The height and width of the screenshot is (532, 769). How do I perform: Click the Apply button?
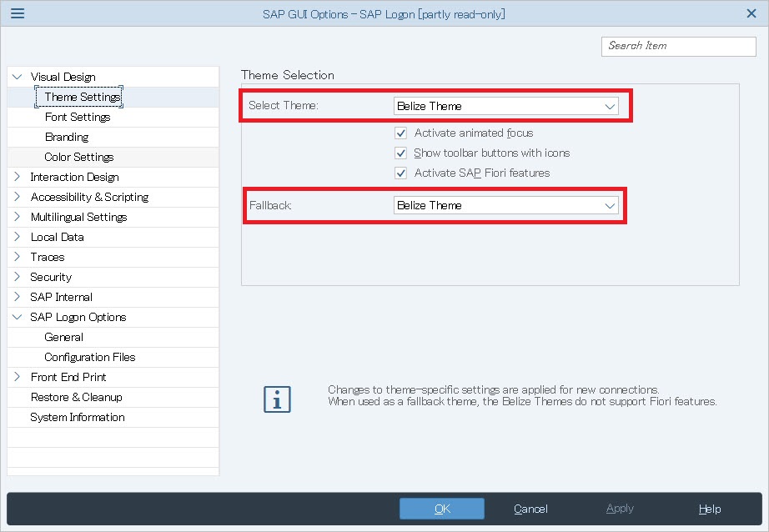pos(620,509)
